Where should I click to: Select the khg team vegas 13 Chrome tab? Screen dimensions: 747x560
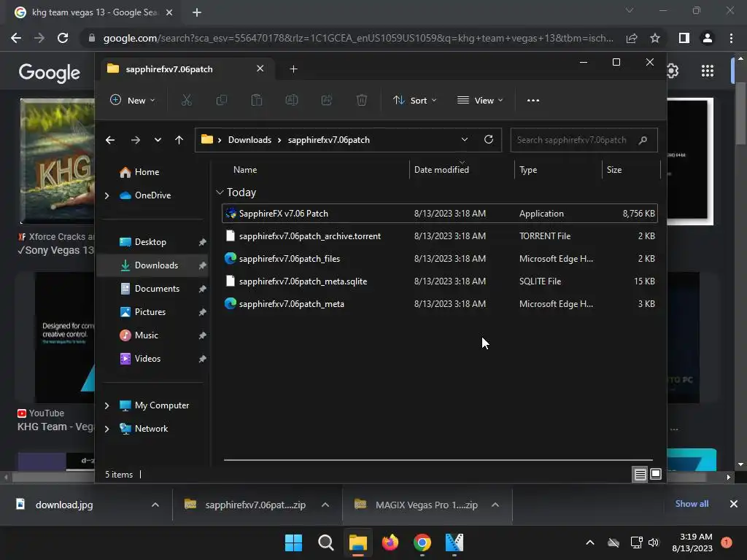(x=94, y=12)
